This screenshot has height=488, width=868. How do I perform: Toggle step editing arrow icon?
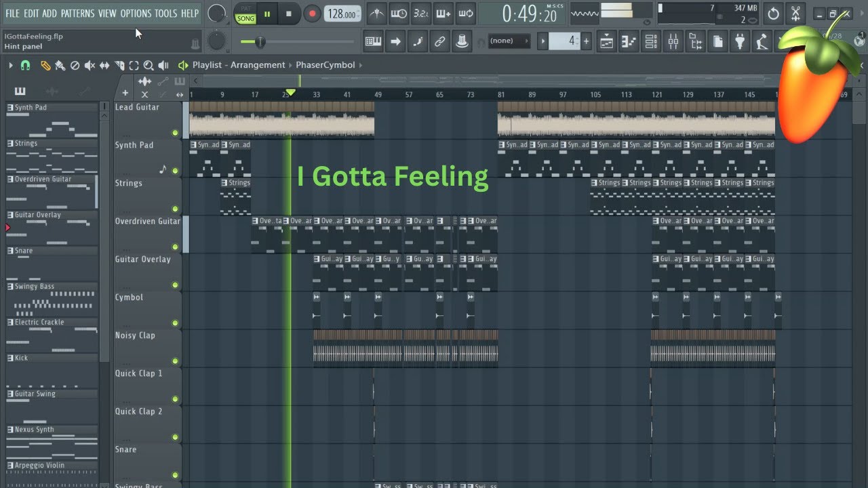click(395, 41)
